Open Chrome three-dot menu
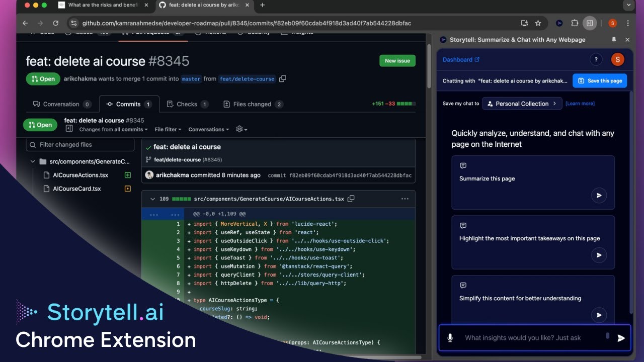Viewport: 644px width, 362px height. 627,23
